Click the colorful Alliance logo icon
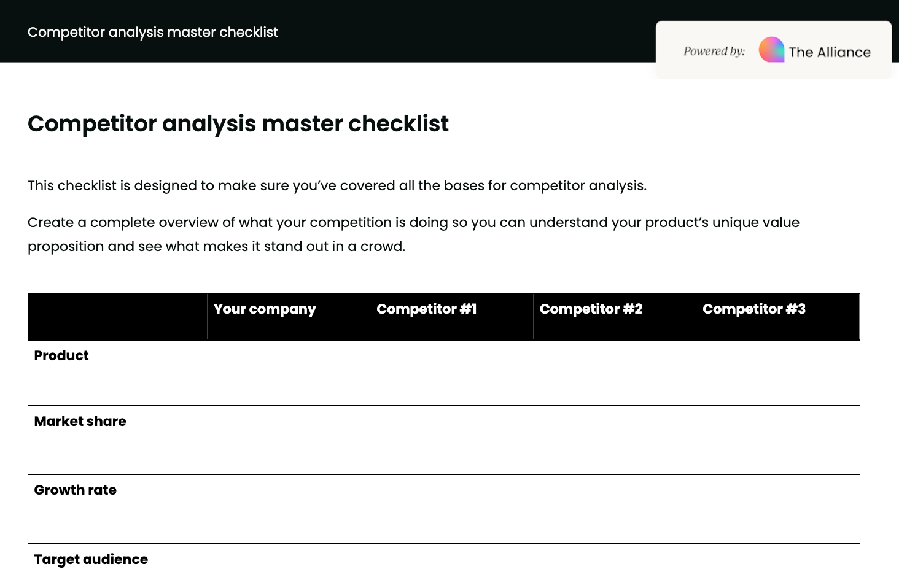This screenshot has height=588, width=899. click(771, 50)
